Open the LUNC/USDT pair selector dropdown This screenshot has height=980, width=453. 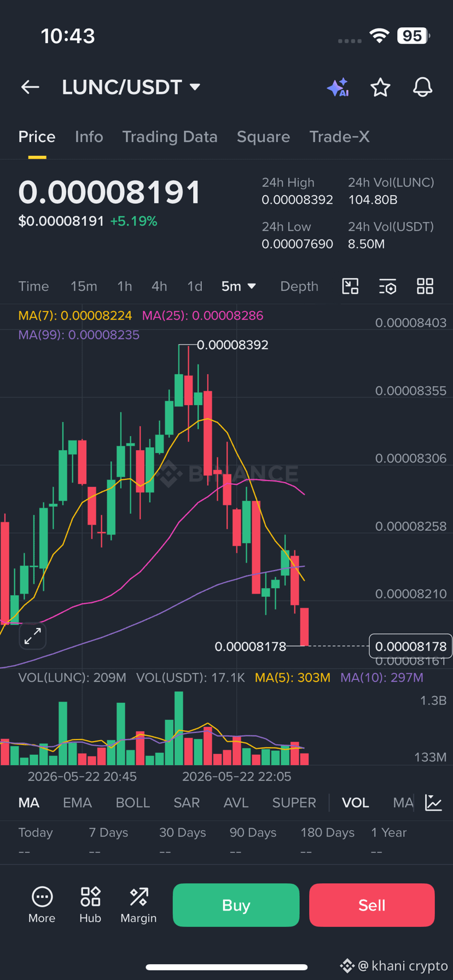coord(131,87)
